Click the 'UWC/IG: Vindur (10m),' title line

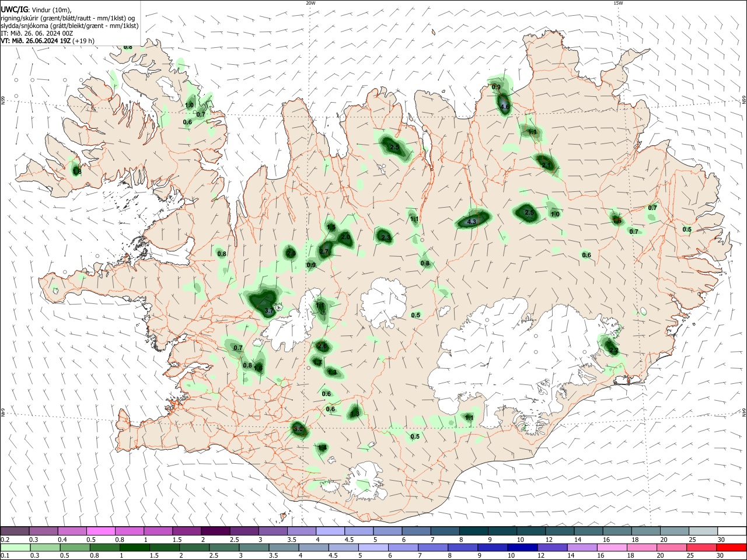click(36, 9)
